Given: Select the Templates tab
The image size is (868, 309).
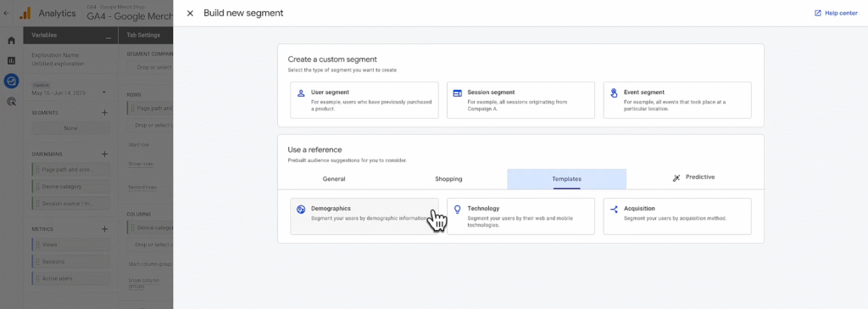Looking at the screenshot, I should [x=567, y=179].
